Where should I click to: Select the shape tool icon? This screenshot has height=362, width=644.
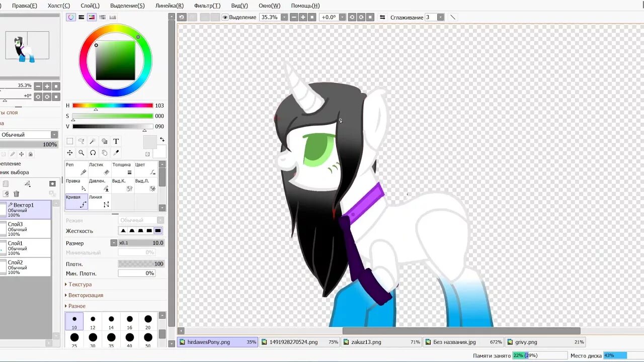[104, 141]
